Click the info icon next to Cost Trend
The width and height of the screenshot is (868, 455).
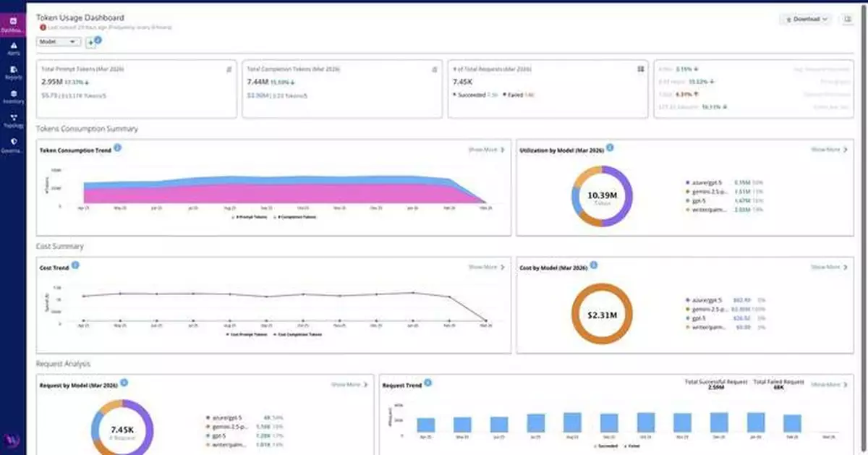(x=76, y=265)
